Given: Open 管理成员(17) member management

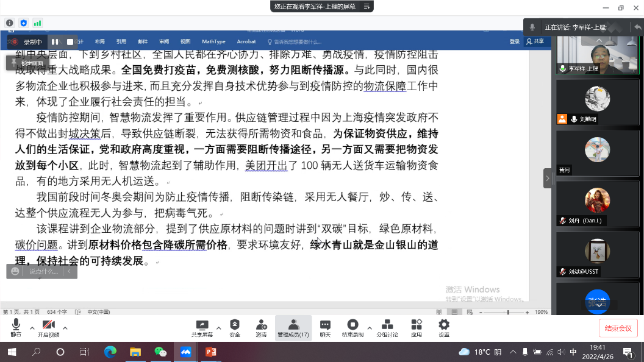Looking at the screenshot, I should [x=293, y=328].
